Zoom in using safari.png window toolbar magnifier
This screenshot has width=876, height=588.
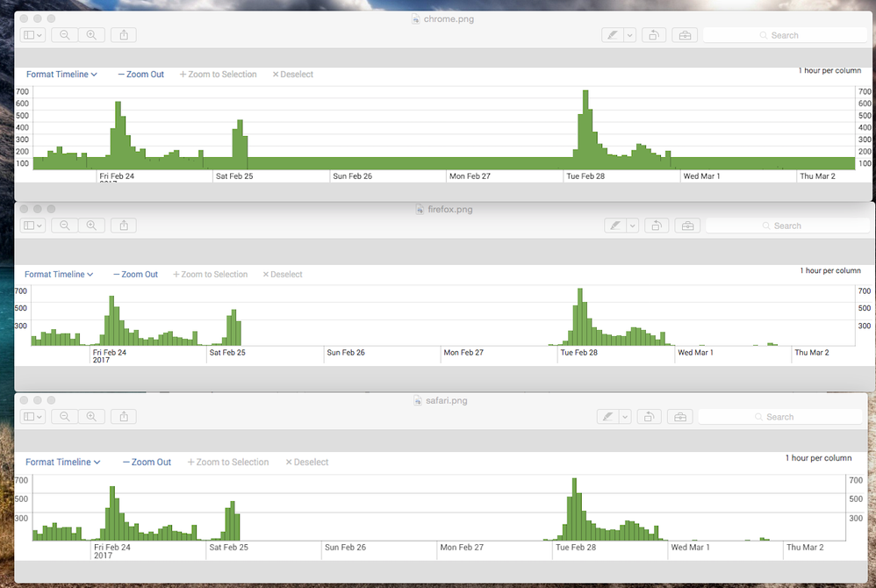point(91,417)
